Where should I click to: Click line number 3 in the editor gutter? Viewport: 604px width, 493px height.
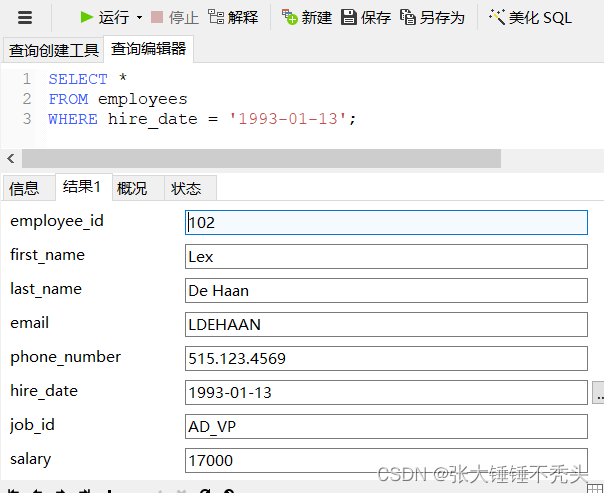[27, 119]
